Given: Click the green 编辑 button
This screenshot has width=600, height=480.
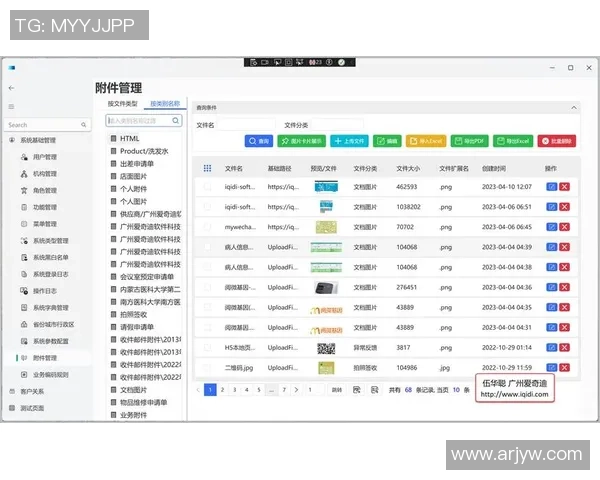Looking at the screenshot, I should pos(387,141).
